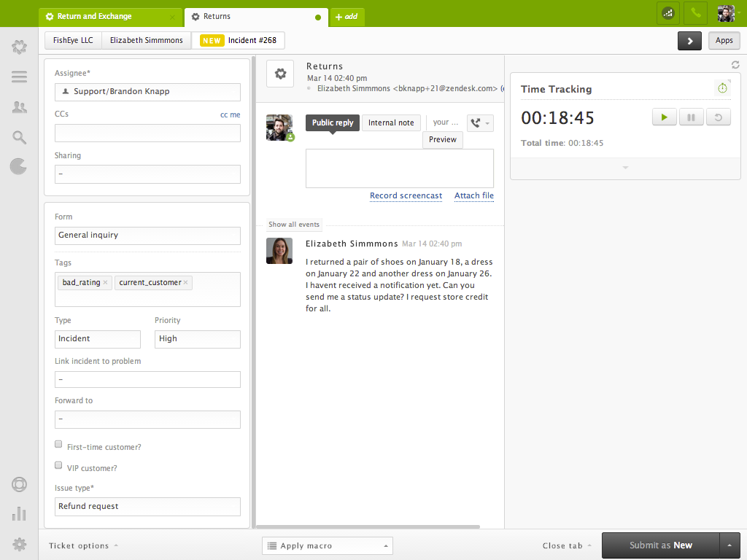Open the admin gear icon at bottom sidebar
This screenshot has width=747, height=560.
(x=19, y=544)
